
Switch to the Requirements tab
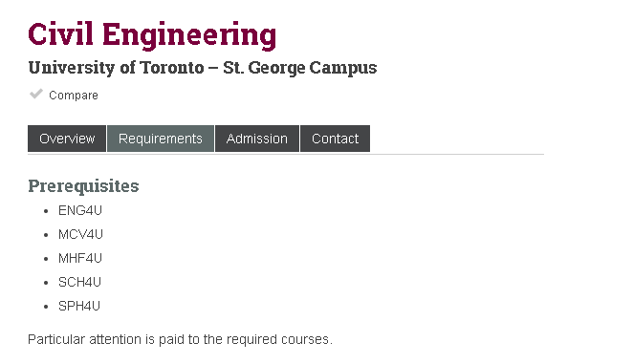161,139
